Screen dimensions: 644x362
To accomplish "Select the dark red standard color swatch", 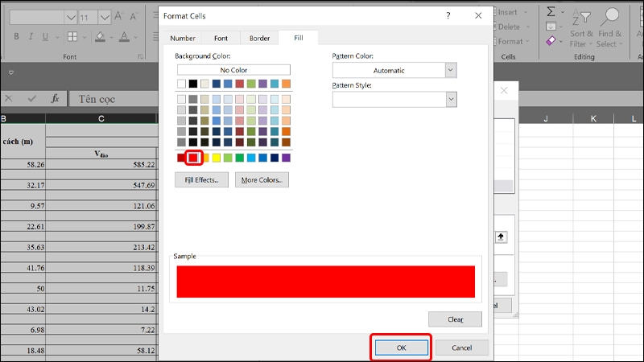I will tap(181, 158).
